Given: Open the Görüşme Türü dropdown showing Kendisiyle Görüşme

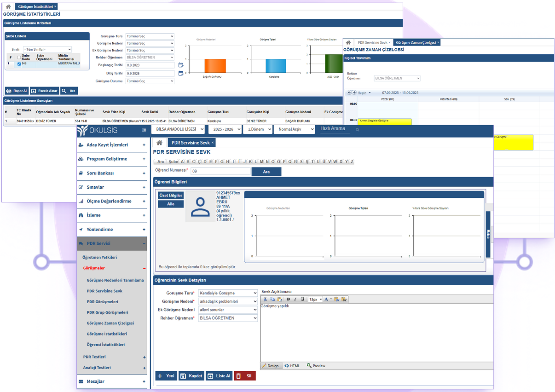Looking at the screenshot, I should [x=228, y=293].
